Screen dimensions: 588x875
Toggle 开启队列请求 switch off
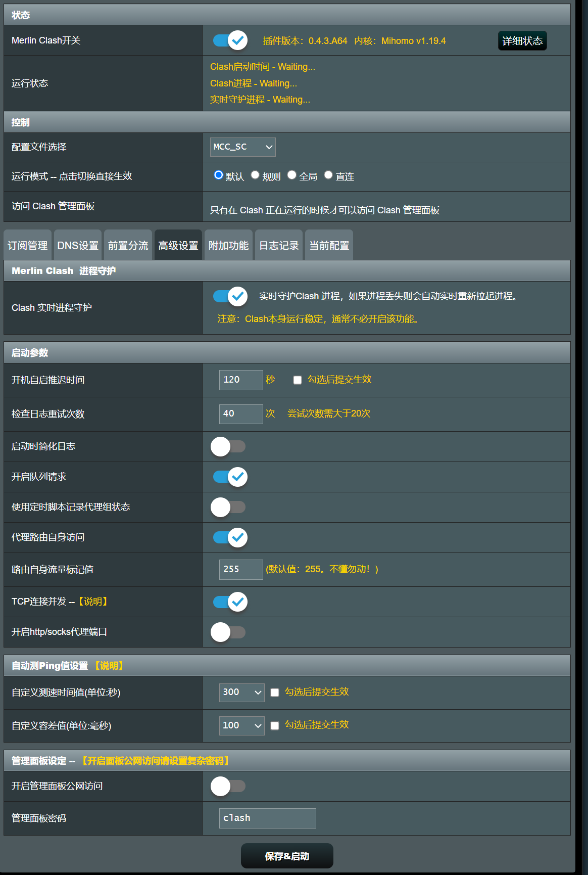[230, 477]
